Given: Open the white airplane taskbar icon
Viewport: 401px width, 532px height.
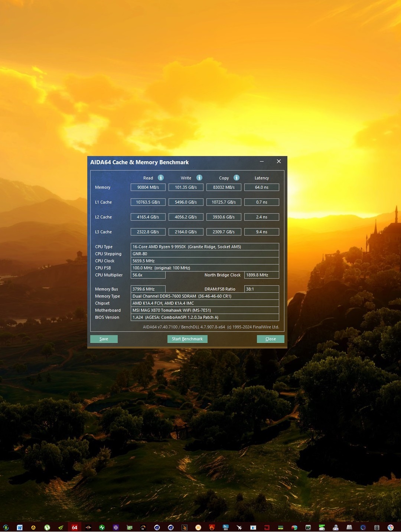Looking at the screenshot, I should coord(239,527).
